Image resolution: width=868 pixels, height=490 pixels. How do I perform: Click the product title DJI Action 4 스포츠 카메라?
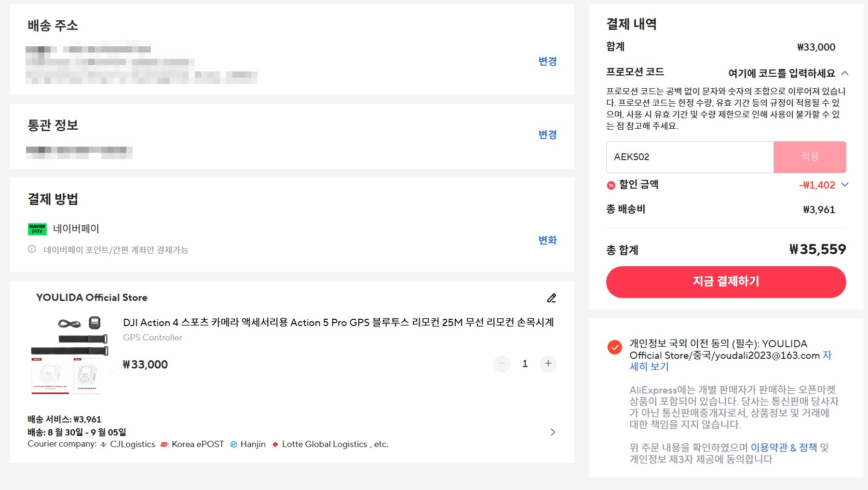(339, 323)
